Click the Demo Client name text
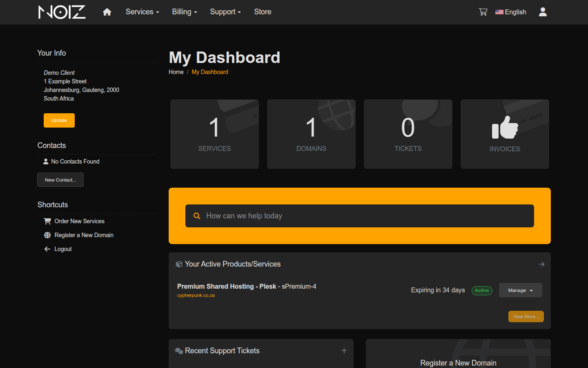Image resolution: width=588 pixels, height=368 pixels. [59, 73]
